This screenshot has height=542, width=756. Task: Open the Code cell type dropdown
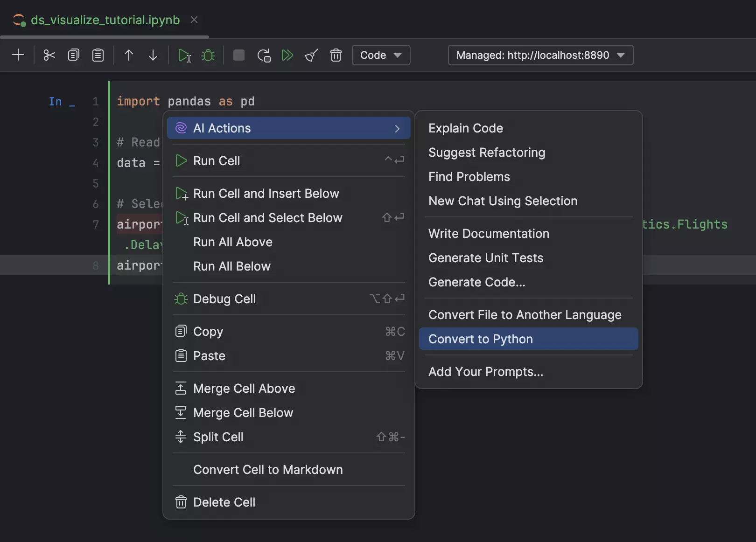point(381,55)
